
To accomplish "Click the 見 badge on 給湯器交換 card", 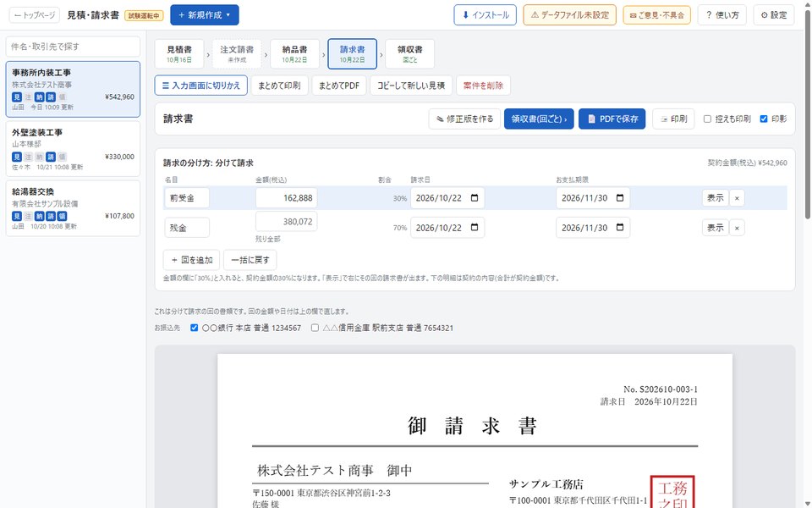I will tap(17, 216).
